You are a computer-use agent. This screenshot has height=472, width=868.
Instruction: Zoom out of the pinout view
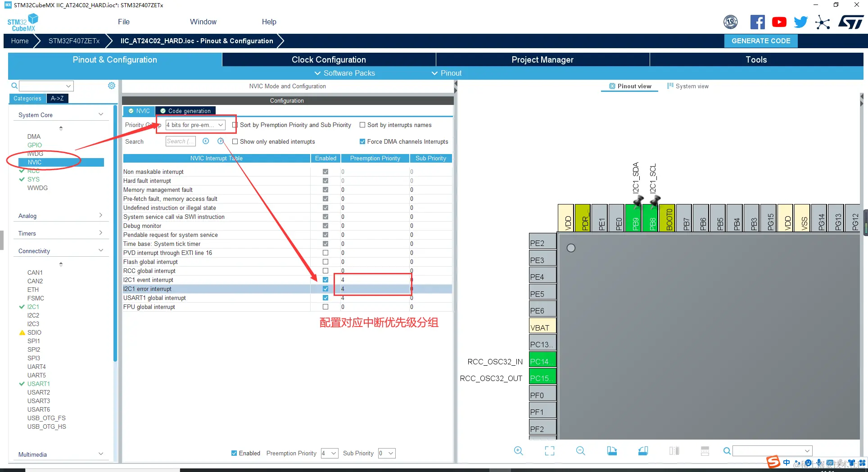[x=581, y=451]
